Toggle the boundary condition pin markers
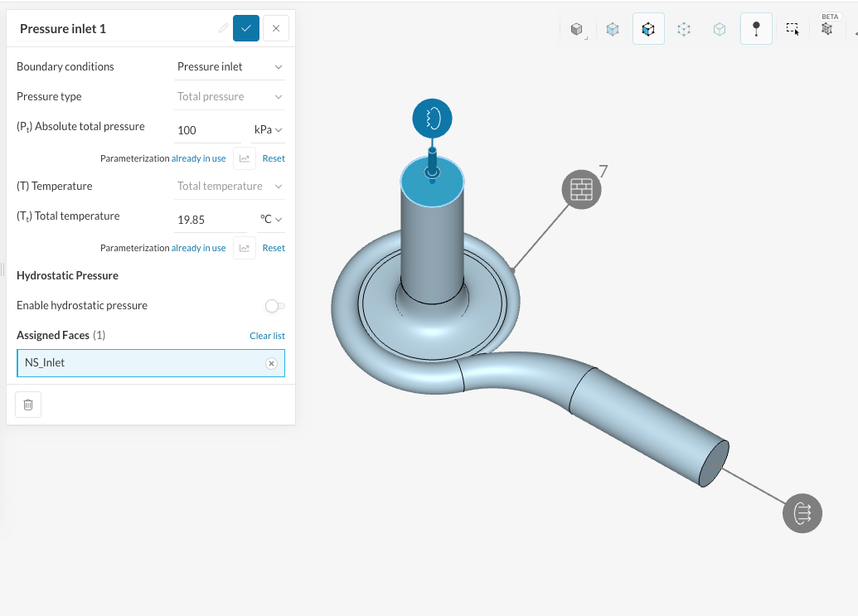 (x=756, y=29)
